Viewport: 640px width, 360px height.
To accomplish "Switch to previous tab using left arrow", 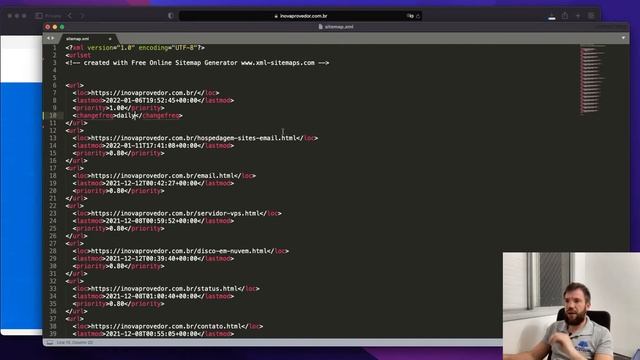I will click(x=48, y=38).
